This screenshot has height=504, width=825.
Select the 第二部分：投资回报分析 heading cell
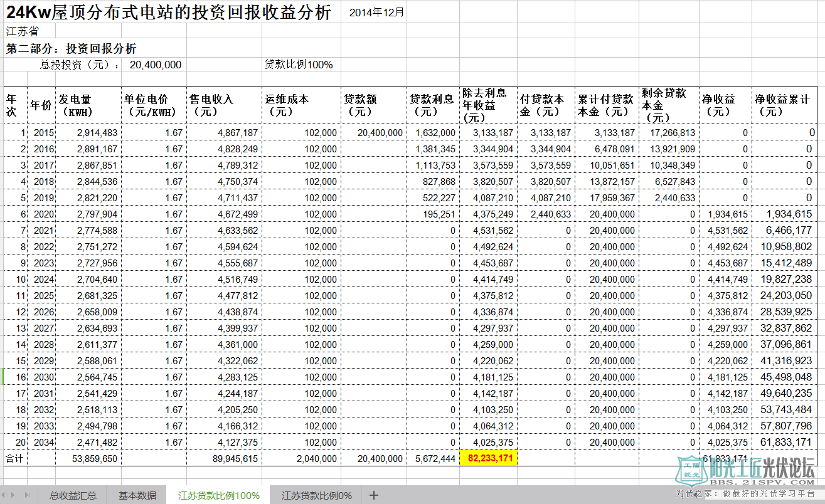(72, 48)
